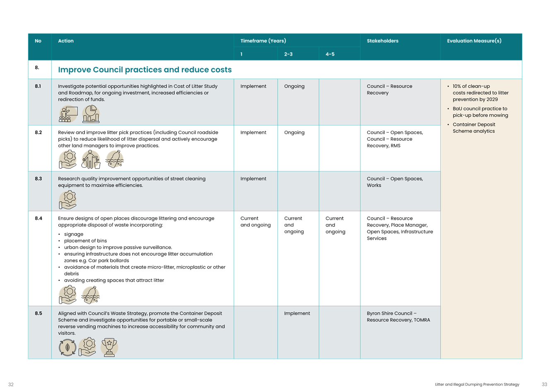Click the 'Investigate potential opportunities' action text
This screenshot has height=392, width=555.
tap(138, 93)
